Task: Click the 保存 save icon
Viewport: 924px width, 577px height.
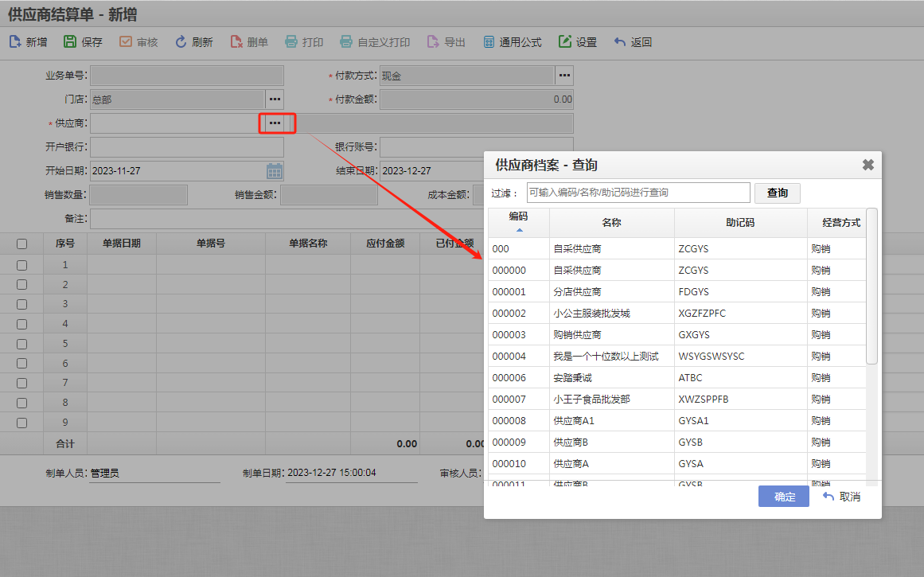Action: (x=70, y=42)
